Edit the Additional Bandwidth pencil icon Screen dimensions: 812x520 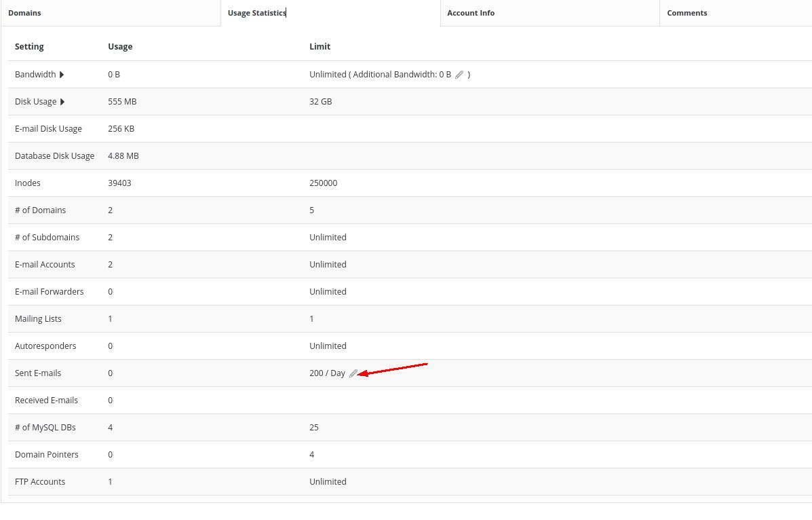459,75
